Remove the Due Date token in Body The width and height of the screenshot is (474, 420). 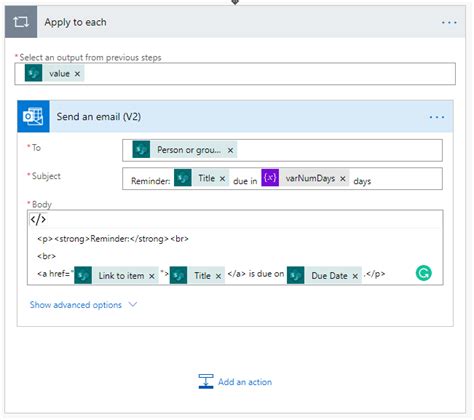click(355, 276)
